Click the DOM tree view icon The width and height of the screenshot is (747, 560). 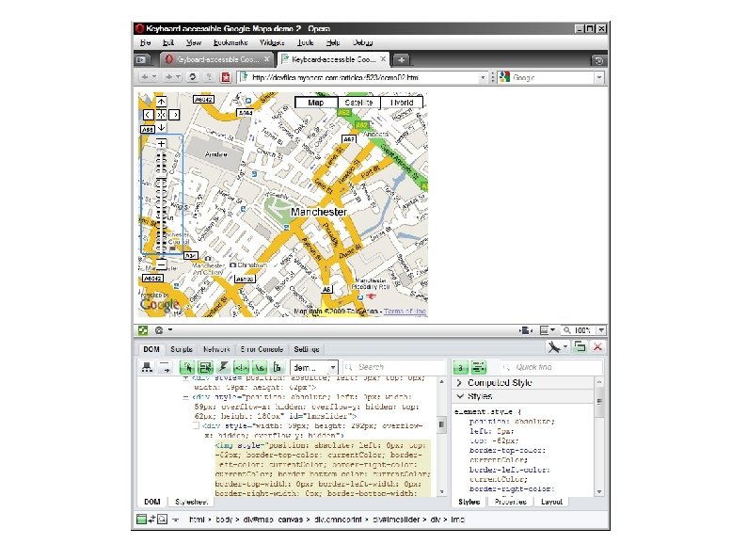coord(147,367)
